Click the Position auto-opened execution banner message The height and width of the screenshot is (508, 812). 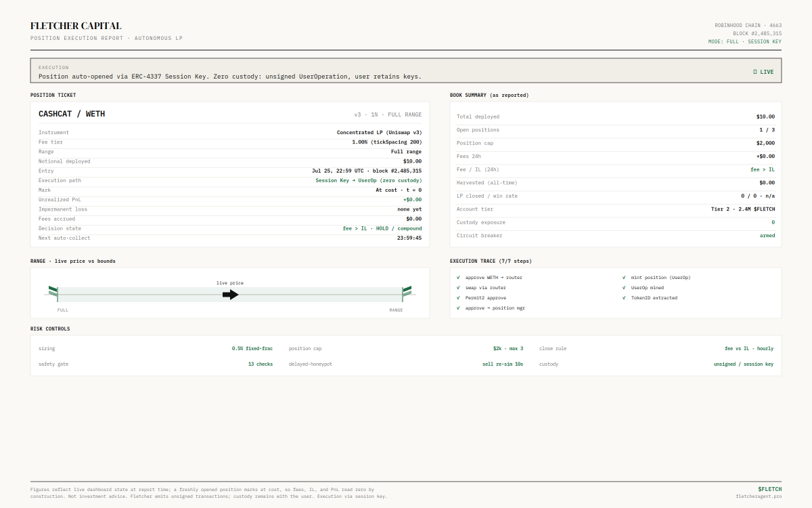click(x=230, y=76)
